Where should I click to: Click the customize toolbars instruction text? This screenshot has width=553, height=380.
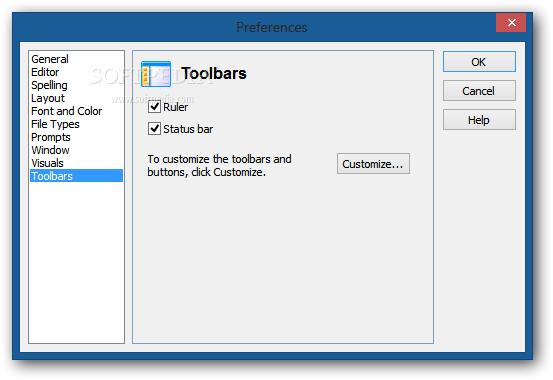tap(219, 165)
